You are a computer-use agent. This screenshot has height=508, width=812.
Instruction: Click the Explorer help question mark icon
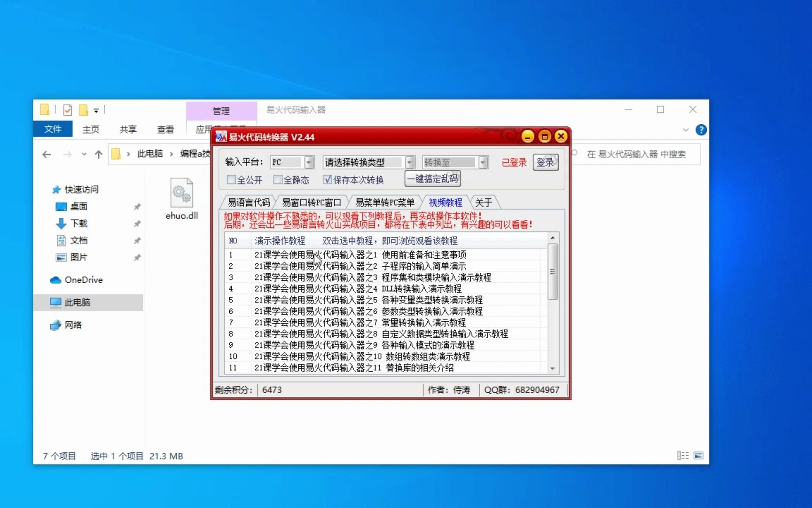coord(701,130)
